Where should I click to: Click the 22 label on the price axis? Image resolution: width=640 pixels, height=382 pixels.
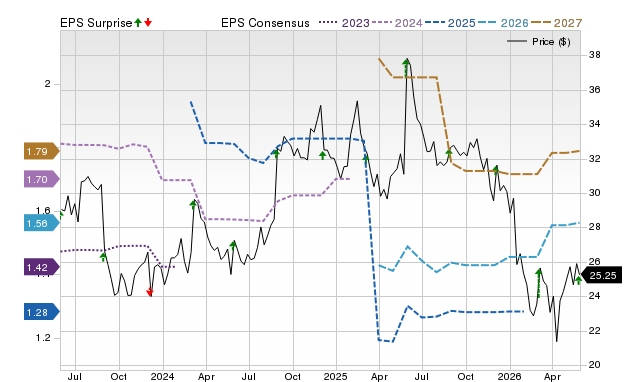tap(594, 330)
